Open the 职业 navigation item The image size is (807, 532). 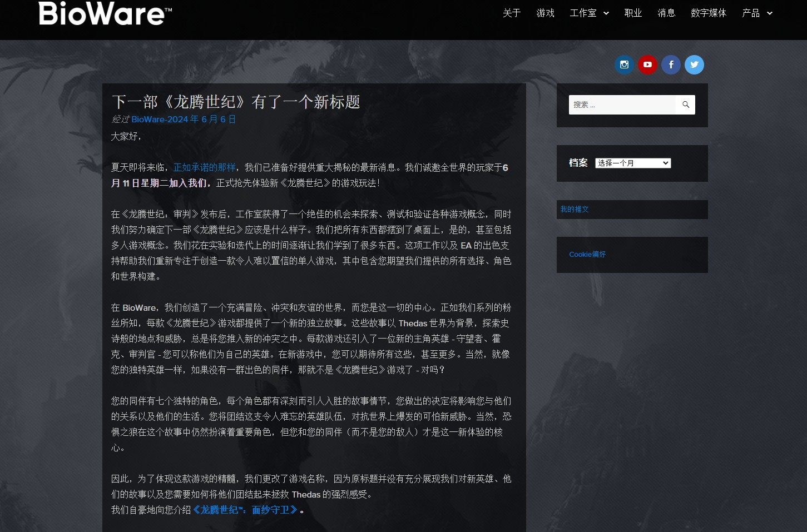coord(633,13)
